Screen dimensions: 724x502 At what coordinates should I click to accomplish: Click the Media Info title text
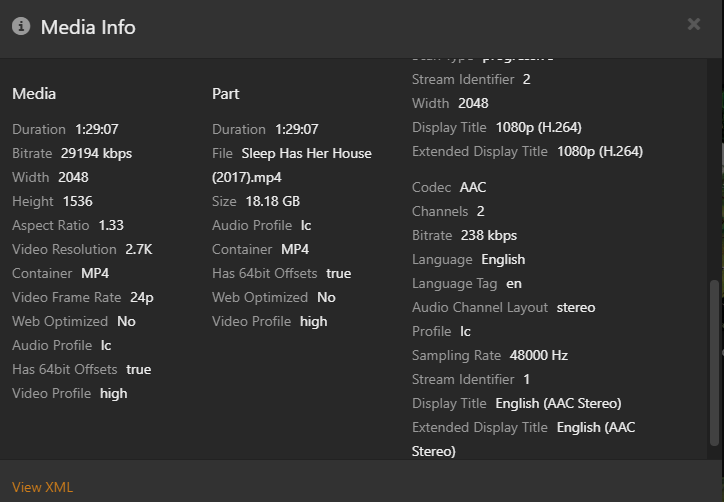coord(88,27)
